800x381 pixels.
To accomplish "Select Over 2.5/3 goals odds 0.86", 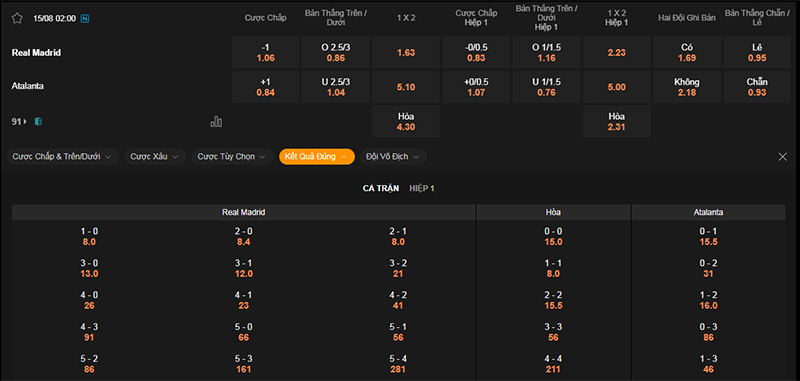I will 336,53.
